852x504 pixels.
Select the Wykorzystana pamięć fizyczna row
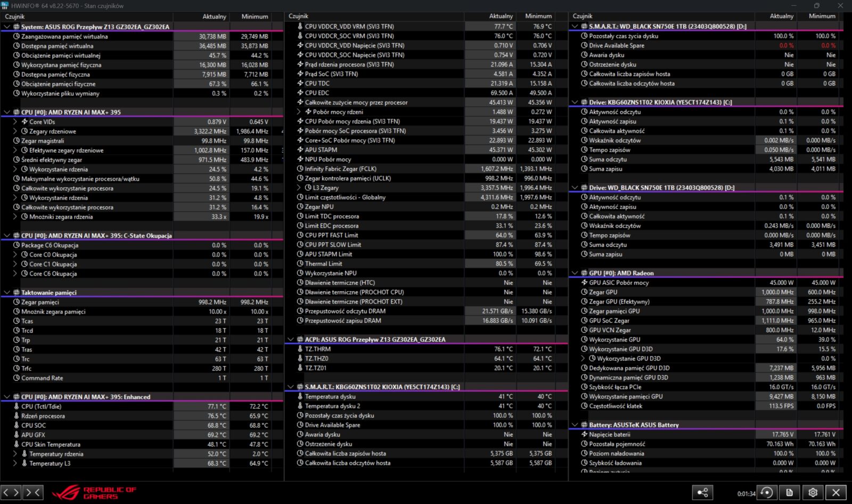click(x=61, y=65)
